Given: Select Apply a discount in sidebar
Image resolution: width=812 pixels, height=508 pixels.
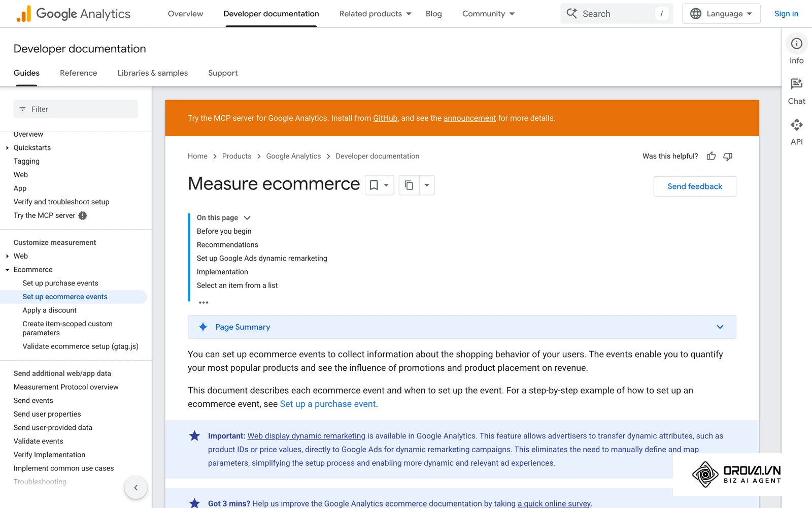Looking at the screenshot, I should [49, 310].
